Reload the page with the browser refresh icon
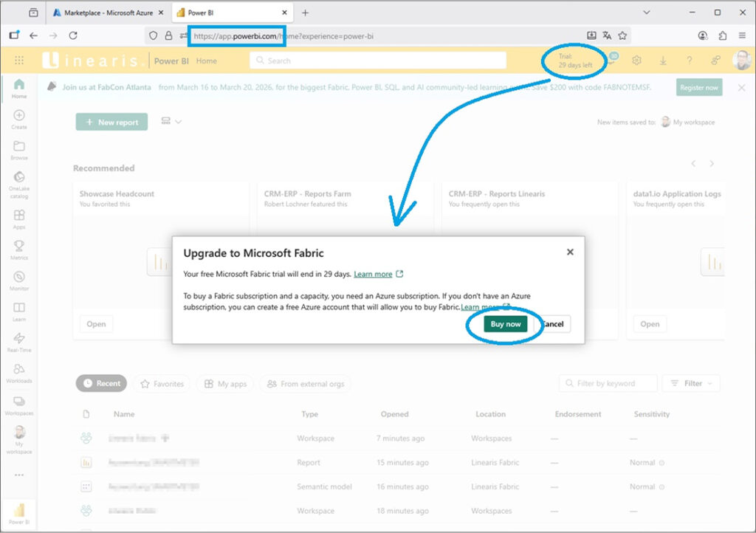756x533 pixels. click(73, 35)
